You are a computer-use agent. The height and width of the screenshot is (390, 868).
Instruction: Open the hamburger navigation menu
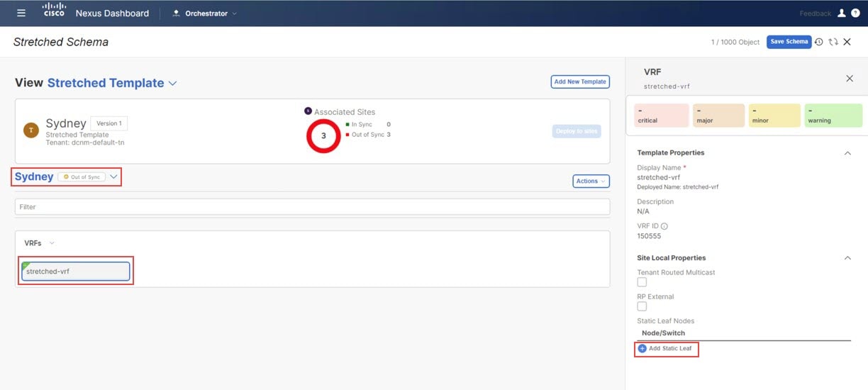(x=21, y=13)
